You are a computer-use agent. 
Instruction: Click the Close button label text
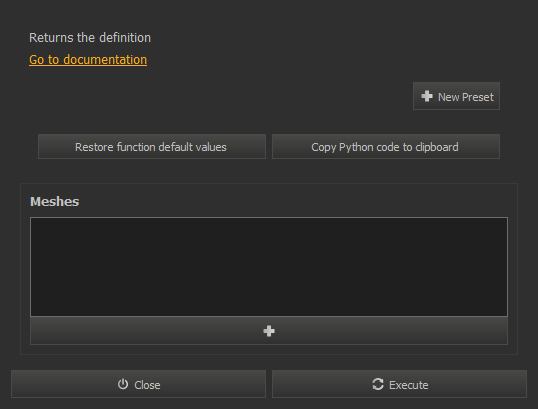click(147, 385)
